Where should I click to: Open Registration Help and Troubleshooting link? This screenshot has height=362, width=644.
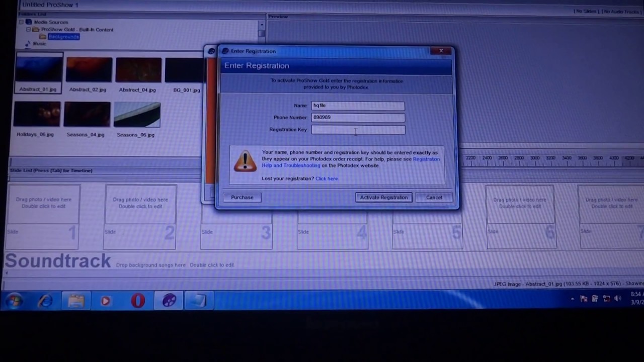(351, 162)
